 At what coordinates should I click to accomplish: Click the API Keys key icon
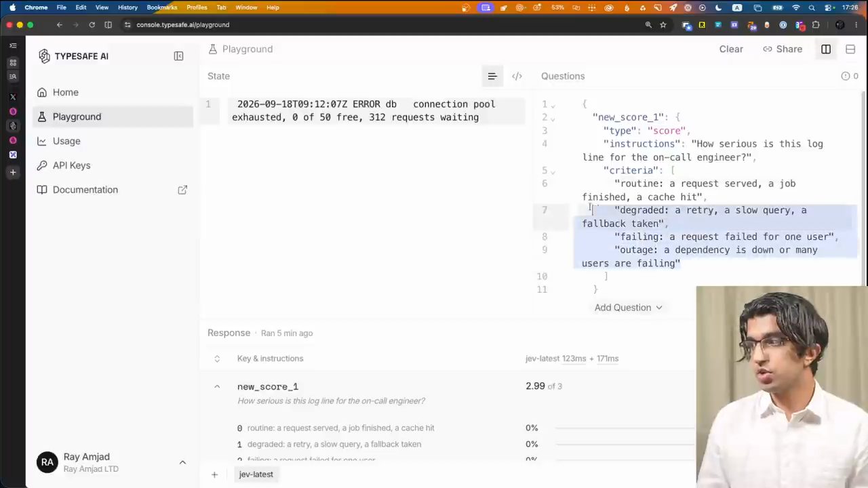coord(42,165)
